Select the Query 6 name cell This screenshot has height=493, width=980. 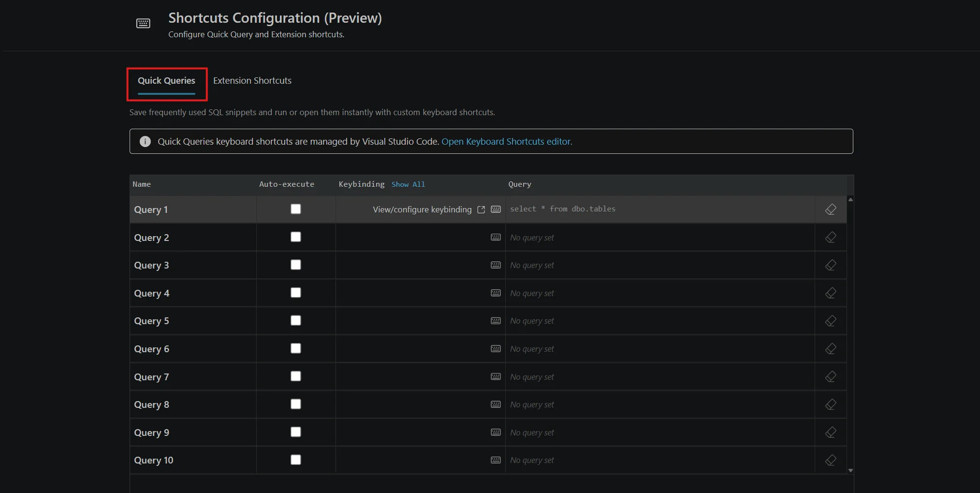[193, 349]
